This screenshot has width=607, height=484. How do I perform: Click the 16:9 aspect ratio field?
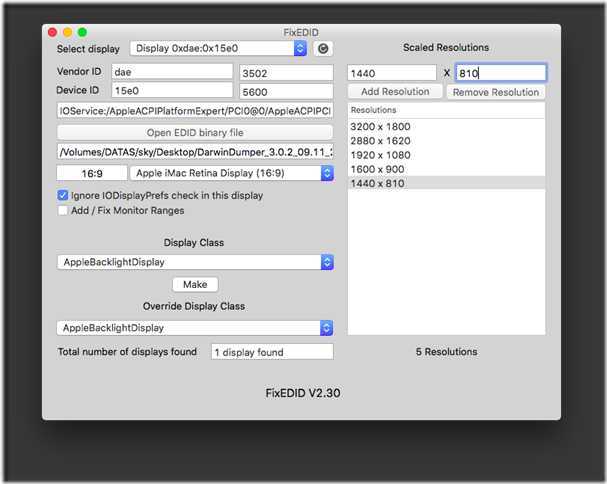point(92,173)
